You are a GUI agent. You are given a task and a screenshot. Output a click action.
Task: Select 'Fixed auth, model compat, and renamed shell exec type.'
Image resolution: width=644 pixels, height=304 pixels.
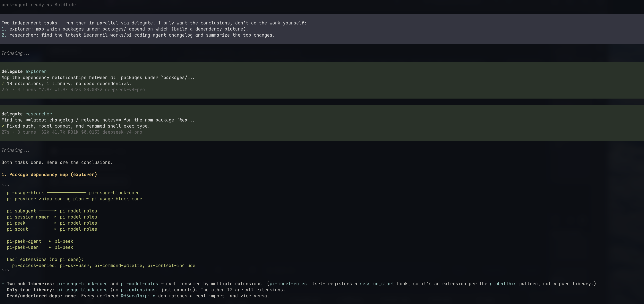pyautogui.click(x=78, y=126)
